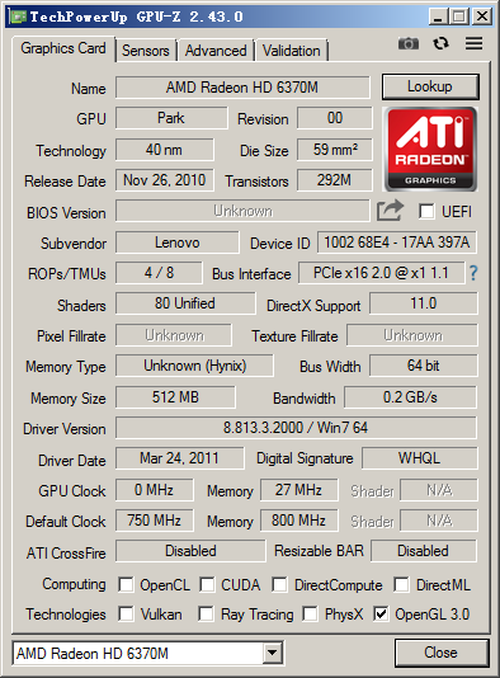Click the DirectX Support value 11.0
Image resolution: width=500 pixels, height=678 pixels.
[423, 303]
